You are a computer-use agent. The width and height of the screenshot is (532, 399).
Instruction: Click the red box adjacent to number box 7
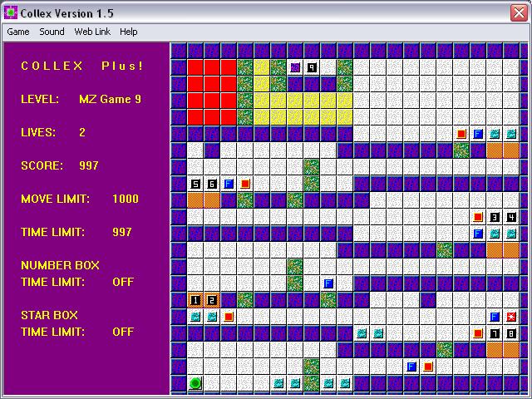point(478,333)
